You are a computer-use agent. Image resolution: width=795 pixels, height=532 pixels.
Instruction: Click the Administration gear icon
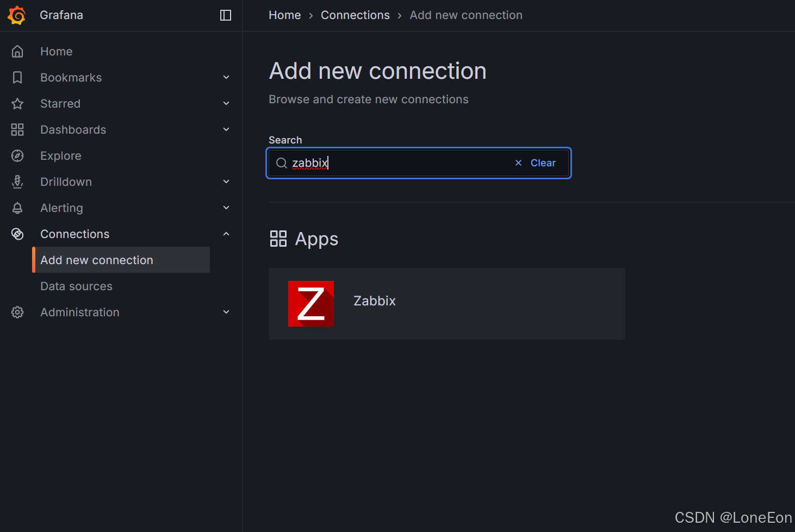pos(17,312)
